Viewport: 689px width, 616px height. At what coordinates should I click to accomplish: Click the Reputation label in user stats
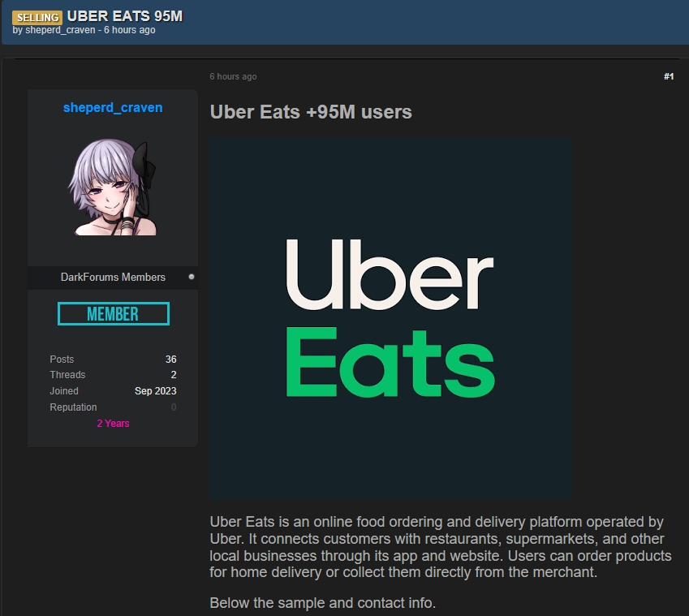pos(73,407)
